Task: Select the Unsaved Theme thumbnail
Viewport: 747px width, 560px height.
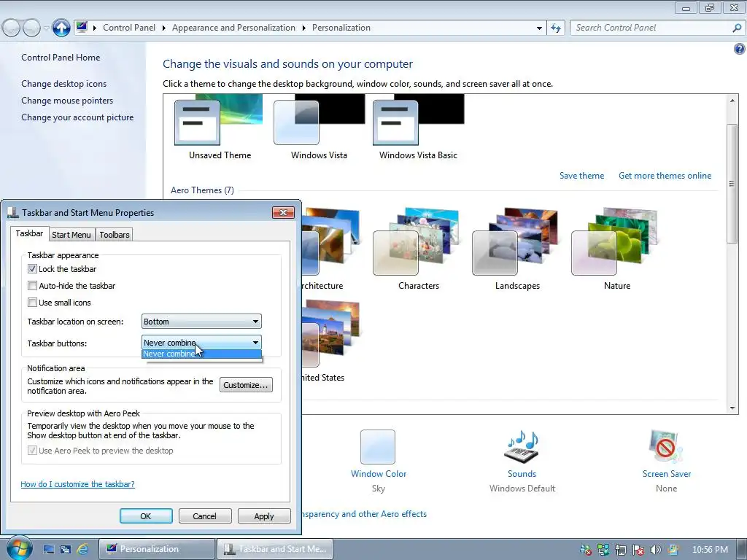Action: pos(220,127)
